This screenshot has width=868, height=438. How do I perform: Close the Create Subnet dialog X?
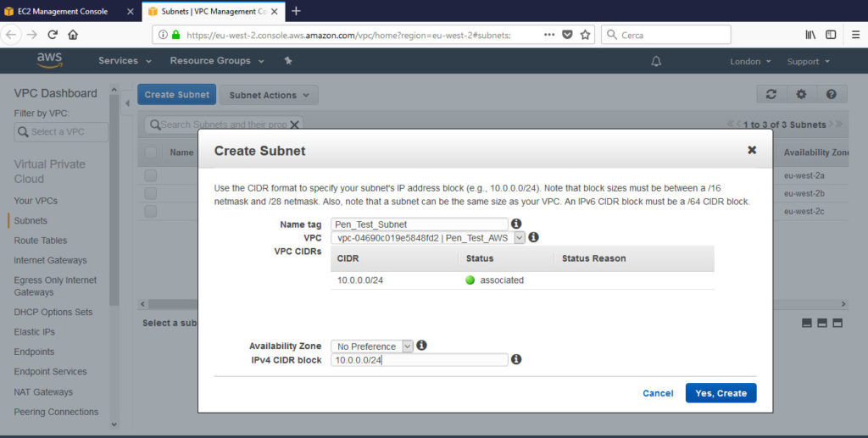tap(752, 150)
